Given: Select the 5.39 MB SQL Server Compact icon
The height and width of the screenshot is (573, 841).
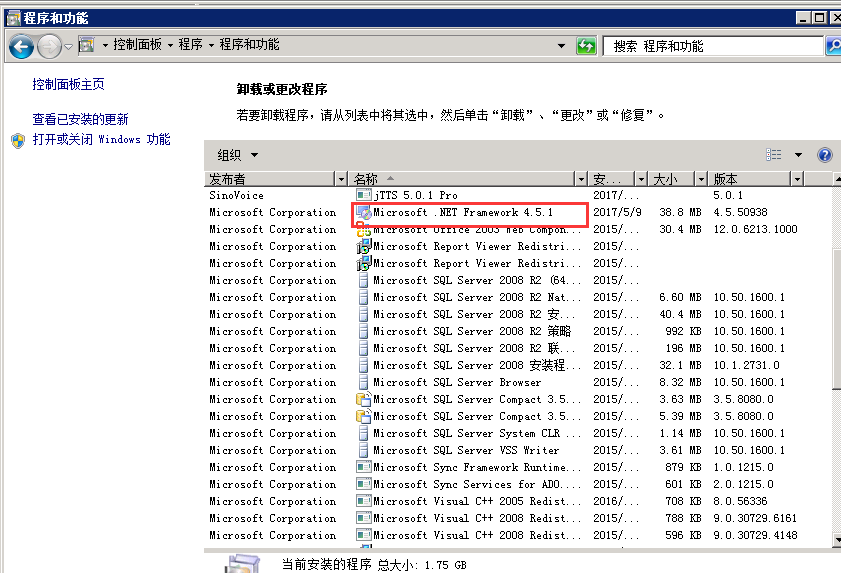Looking at the screenshot, I should pos(364,416).
